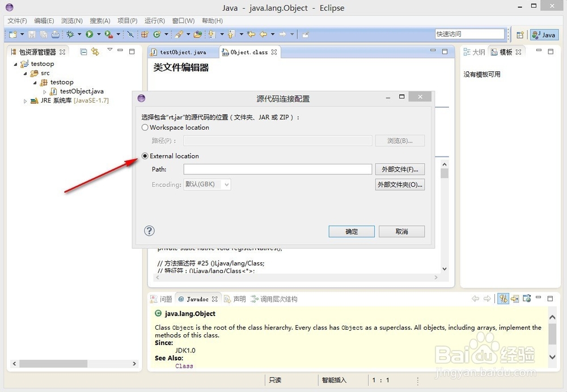Click the 取消 button
This screenshot has height=392, width=567.
tap(401, 231)
